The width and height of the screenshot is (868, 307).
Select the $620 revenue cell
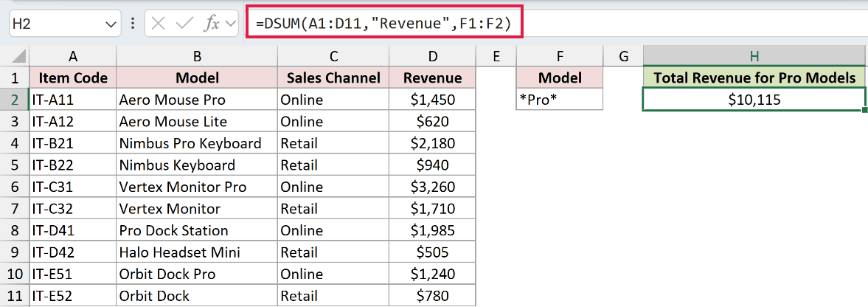pyautogui.click(x=432, y=121)
